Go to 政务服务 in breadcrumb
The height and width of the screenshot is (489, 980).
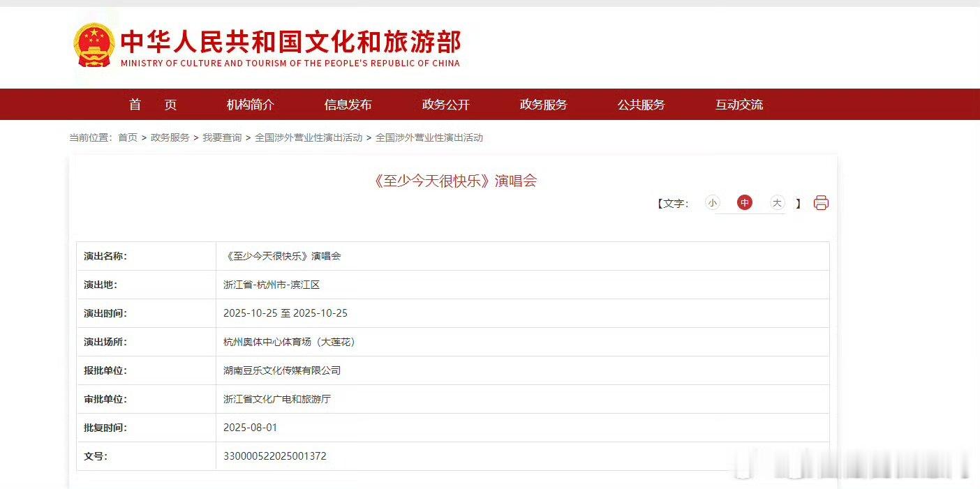click(170, 137)
